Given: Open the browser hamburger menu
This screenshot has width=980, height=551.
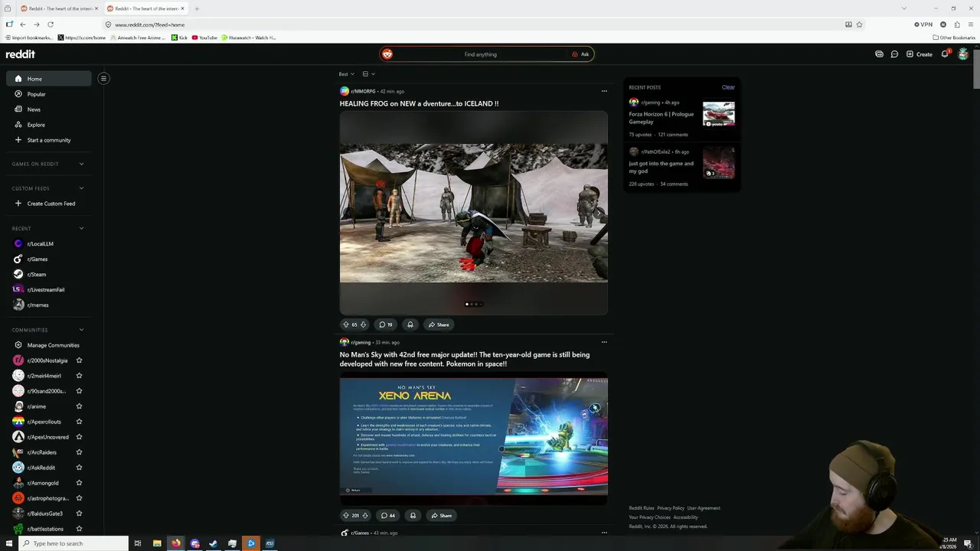Looking at the screenshot, I should point(971,24).
